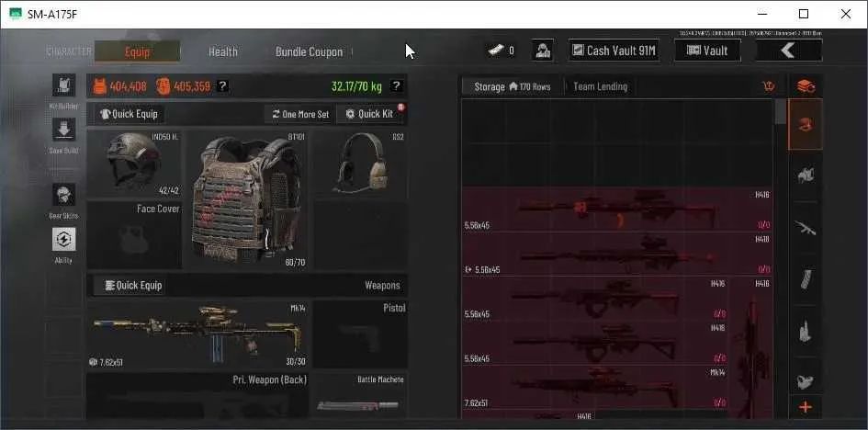Viewport: 868px width, 430px height.
Task: Select the Battle Machete slot
Action: [360, 396]
